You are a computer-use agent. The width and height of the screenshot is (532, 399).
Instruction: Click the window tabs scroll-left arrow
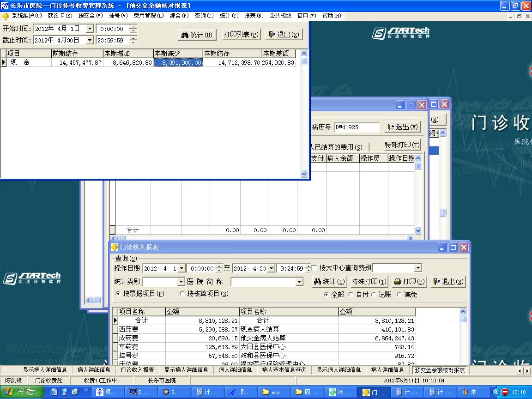[x=520, y=371]
